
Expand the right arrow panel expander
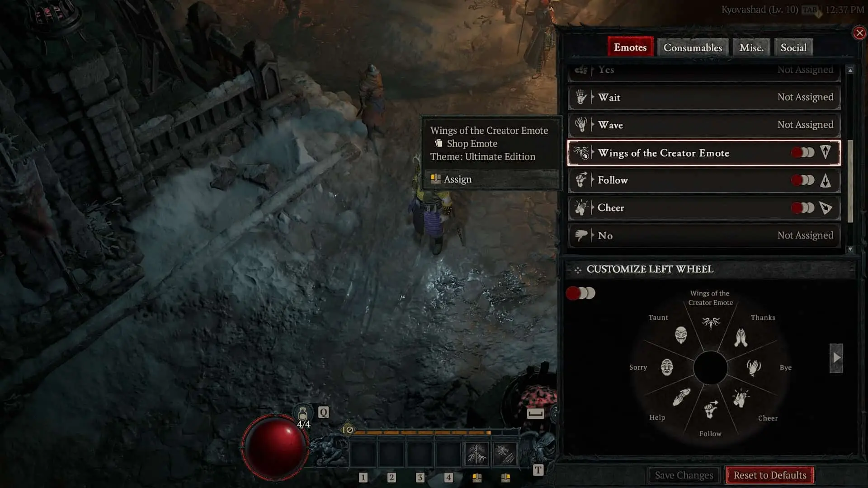[x=836, y=357]
